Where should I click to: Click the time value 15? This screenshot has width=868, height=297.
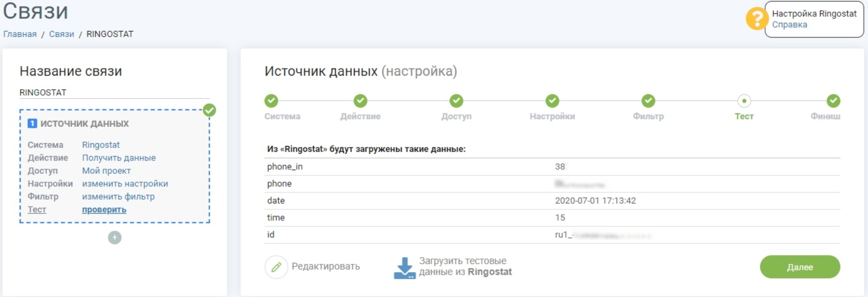(x=560, y=218)
